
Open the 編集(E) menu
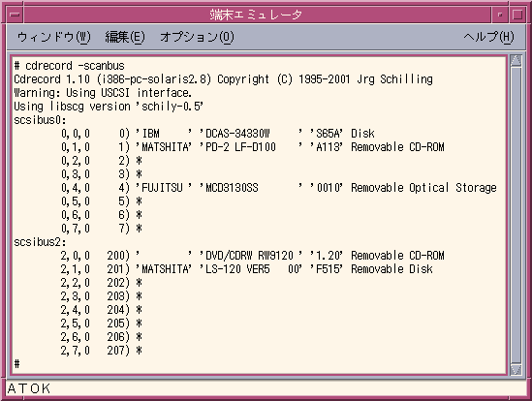coord(125,37)
